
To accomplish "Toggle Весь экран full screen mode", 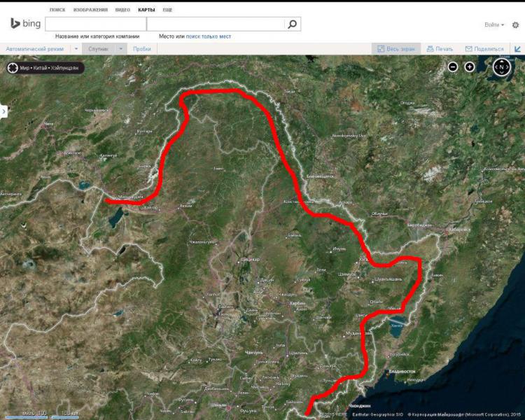I will [x=396, y=49].
